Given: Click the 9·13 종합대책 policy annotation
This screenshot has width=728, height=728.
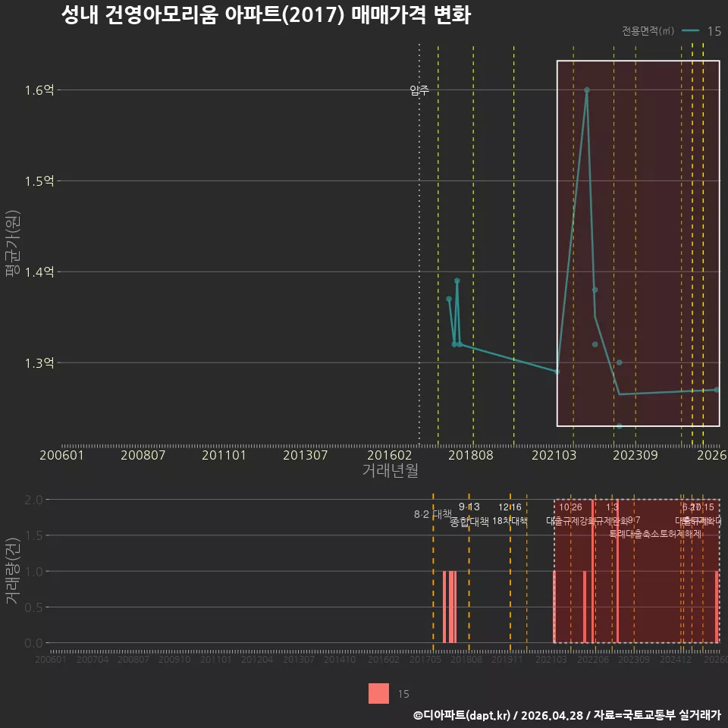Looking at the screenshot, I should tap(469, 514).
